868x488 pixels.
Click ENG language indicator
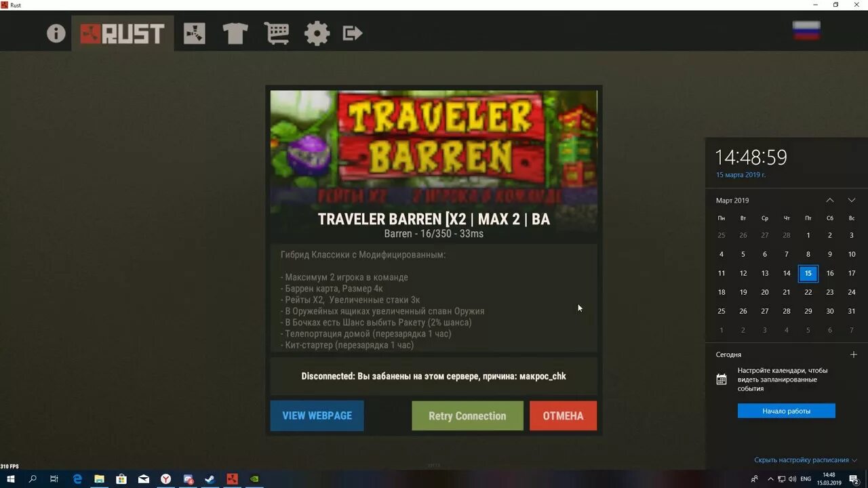tap(806, 479)
